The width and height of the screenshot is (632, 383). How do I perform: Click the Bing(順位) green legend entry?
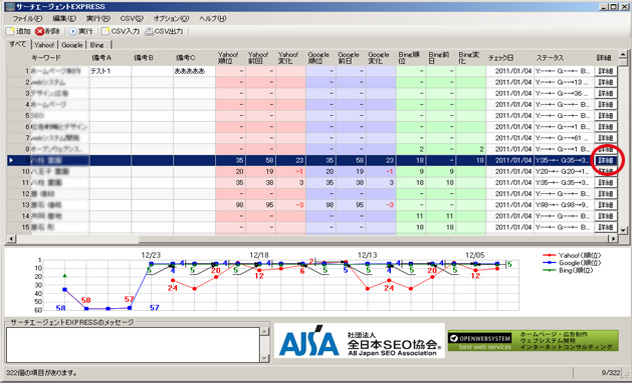coord(568,271)
